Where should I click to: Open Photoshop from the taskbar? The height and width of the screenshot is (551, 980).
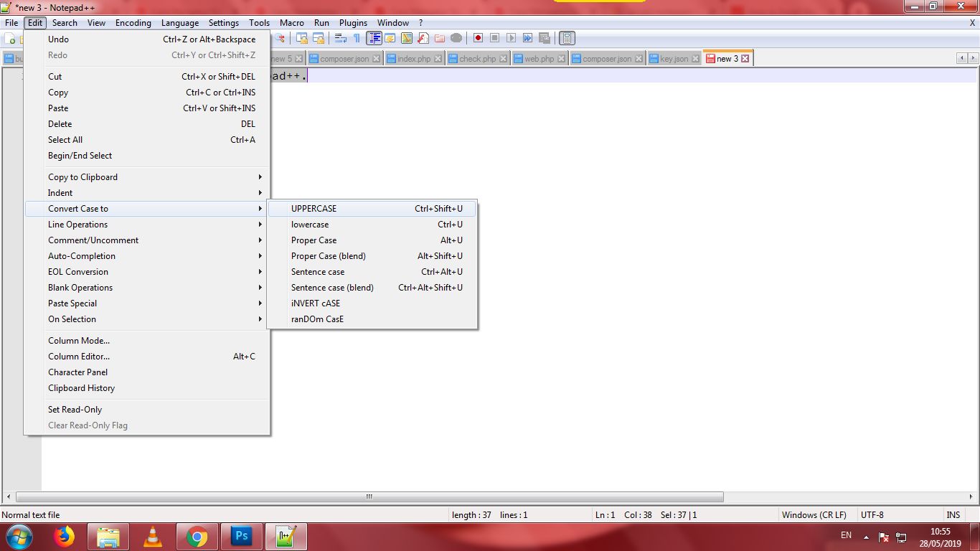pos(242,535)
